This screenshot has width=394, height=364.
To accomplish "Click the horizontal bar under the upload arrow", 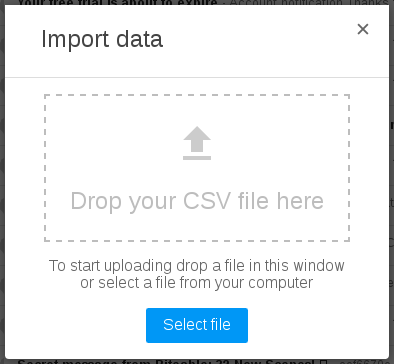I will click(197, 158).
